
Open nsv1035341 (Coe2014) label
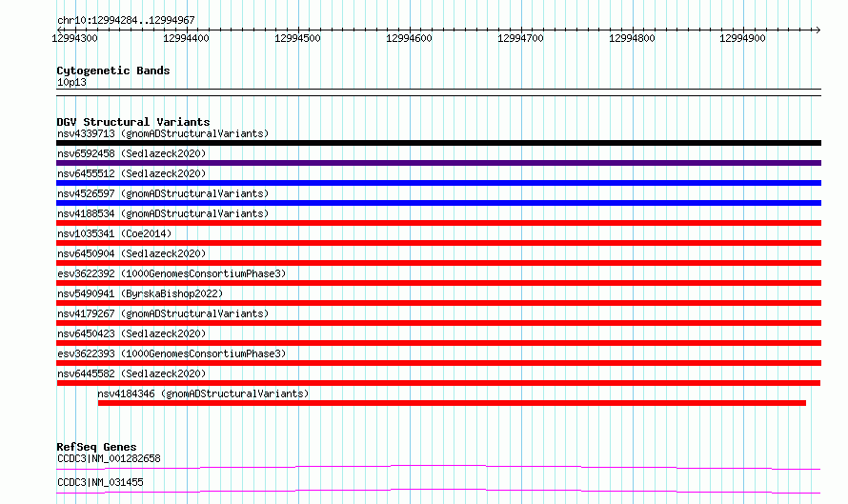(114, 233)
